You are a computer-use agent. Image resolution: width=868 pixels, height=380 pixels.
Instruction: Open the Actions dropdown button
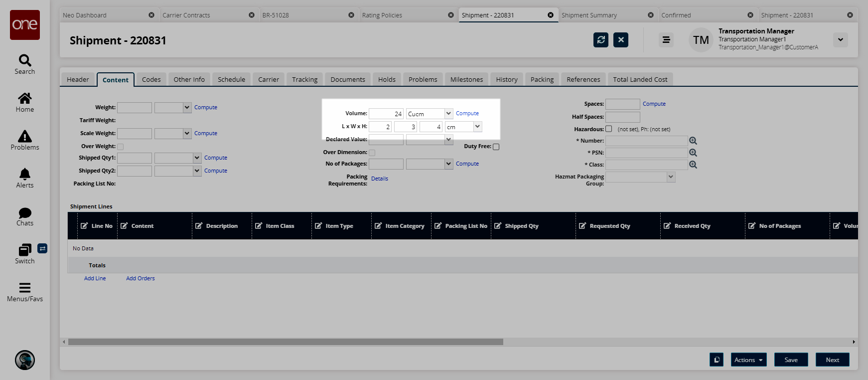[x=748, y=360]
